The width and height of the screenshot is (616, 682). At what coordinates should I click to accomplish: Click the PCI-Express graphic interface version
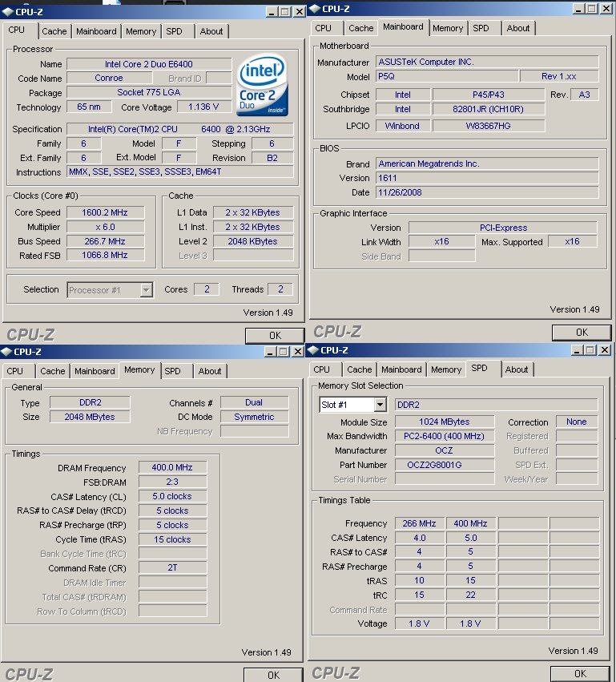point(503,228)
